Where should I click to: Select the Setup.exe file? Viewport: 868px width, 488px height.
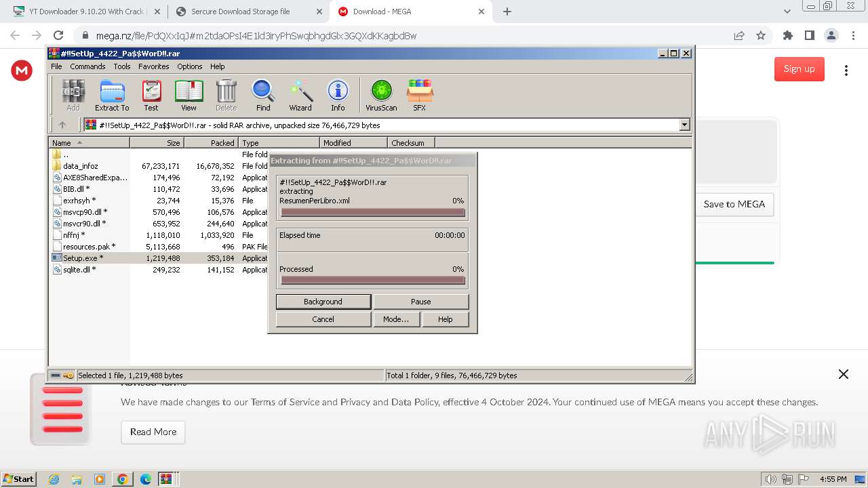(x=77, y=258)
